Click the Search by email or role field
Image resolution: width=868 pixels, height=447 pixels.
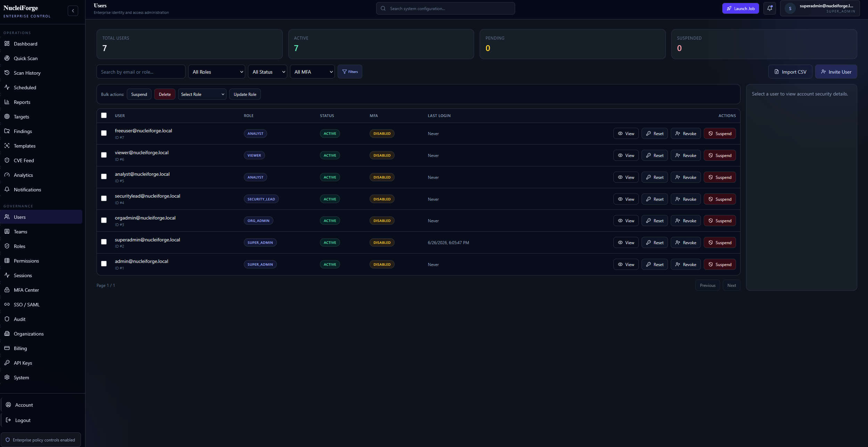pyautogui.click(x=141, y=72)
